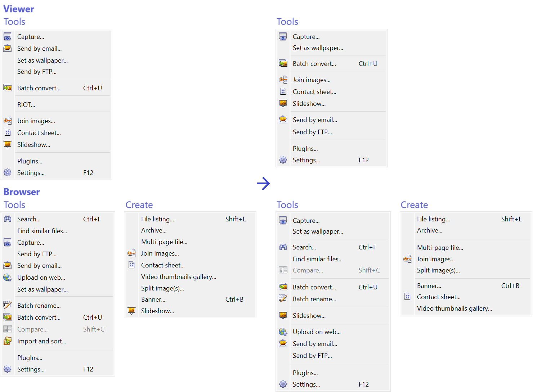Click the Send by email icon right below Slideshow
Image resolution: width=533 pixels, height=392 pixels.
[283, 120]
